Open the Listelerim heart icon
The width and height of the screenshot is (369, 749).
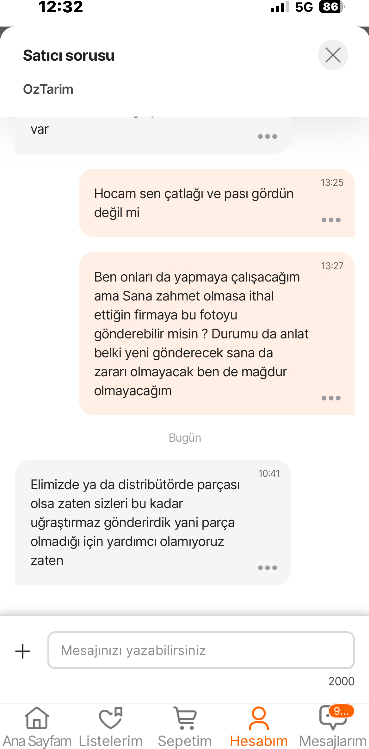pos(110,718)
